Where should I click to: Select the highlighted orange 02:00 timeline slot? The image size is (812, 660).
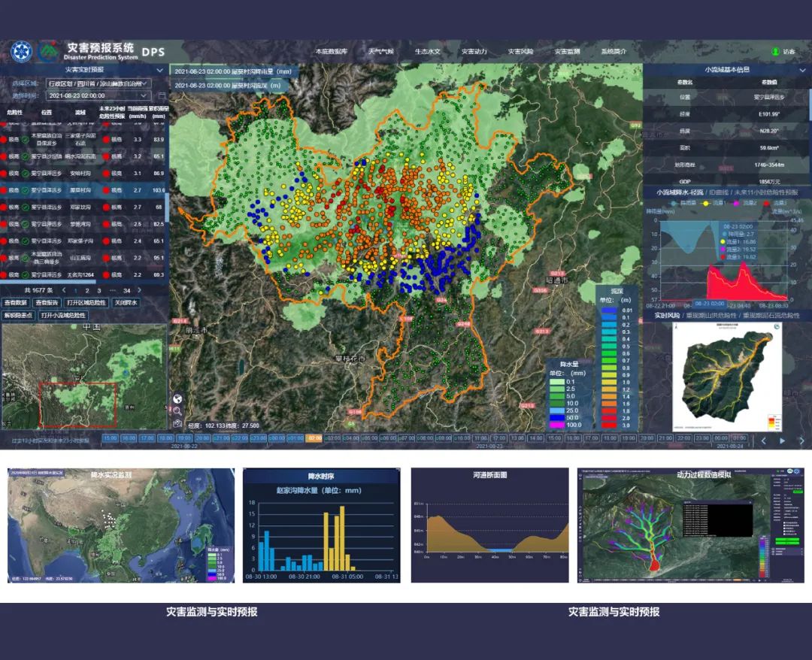pos(314,438)
